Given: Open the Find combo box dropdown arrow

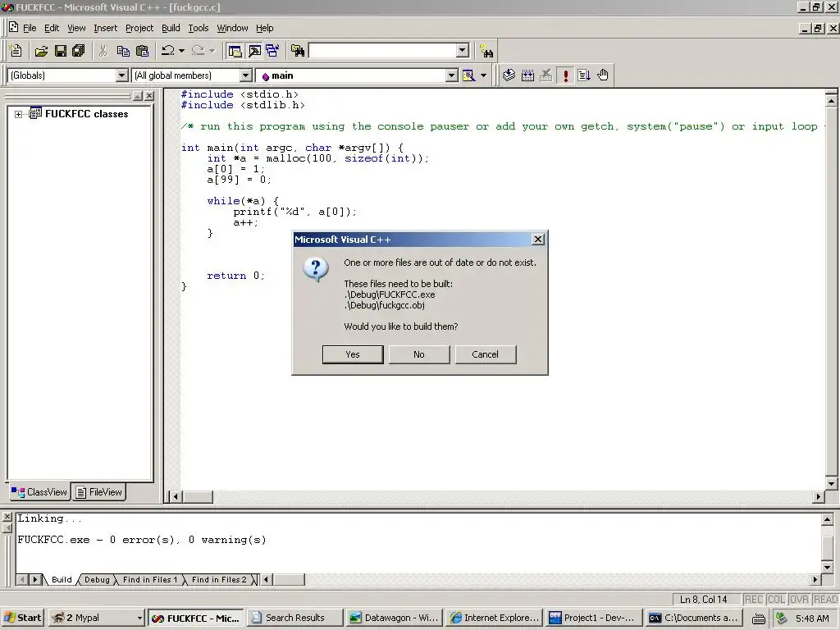Looking at the screenshot, I should (463, 51).
